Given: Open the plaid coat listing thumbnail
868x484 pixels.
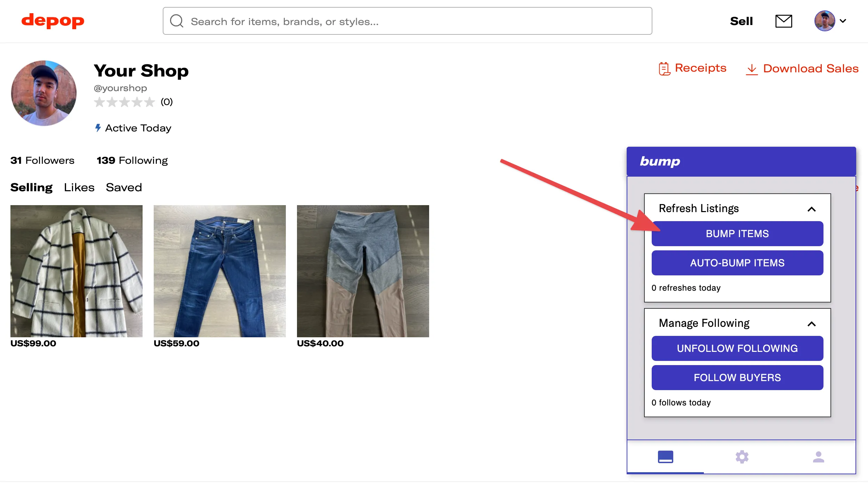Looking at the screenshot, I should [77, 271].
